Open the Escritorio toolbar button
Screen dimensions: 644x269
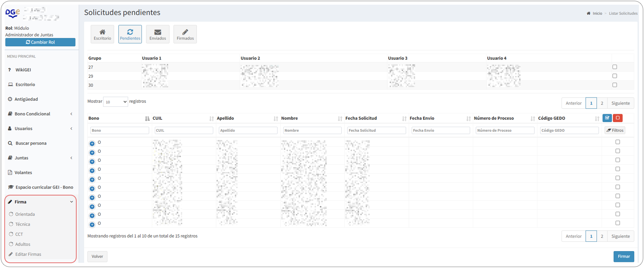pos(102,34)
